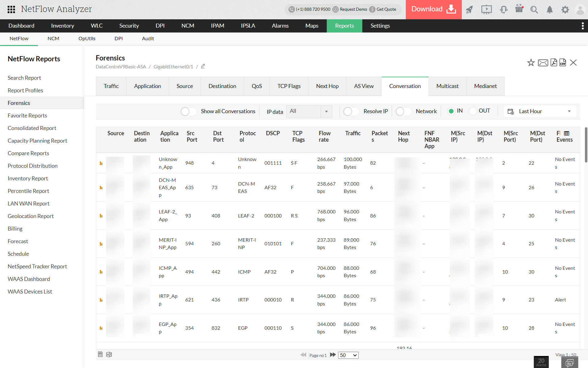The height and width of the screenshot is (368, 588).
Task: Click the email/envelope export icon
Action: pyautogui.click(x=542, y=63)
